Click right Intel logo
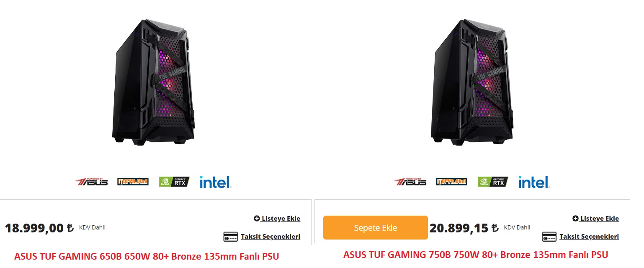The image size is (644, 268). [534, 182]
